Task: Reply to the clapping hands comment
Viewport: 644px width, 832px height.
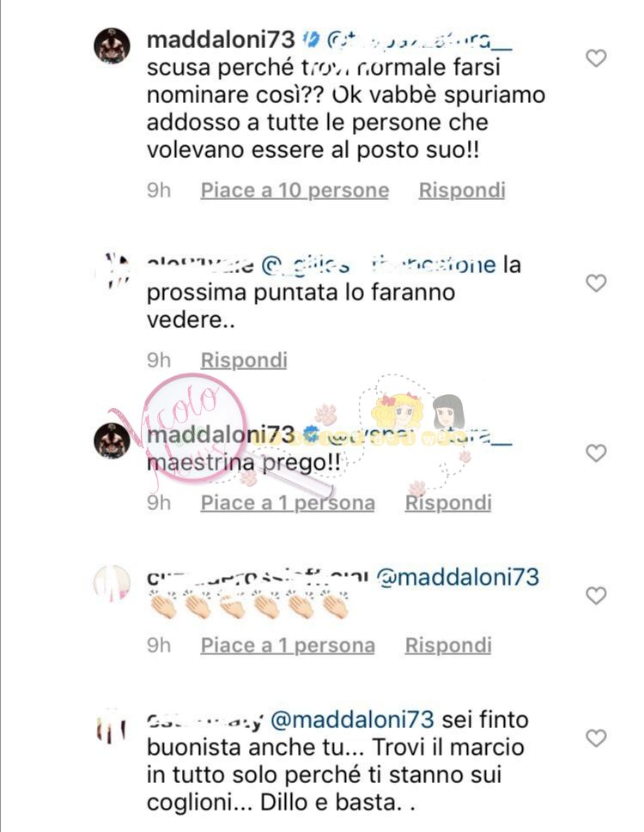Action: click(448, 645)
